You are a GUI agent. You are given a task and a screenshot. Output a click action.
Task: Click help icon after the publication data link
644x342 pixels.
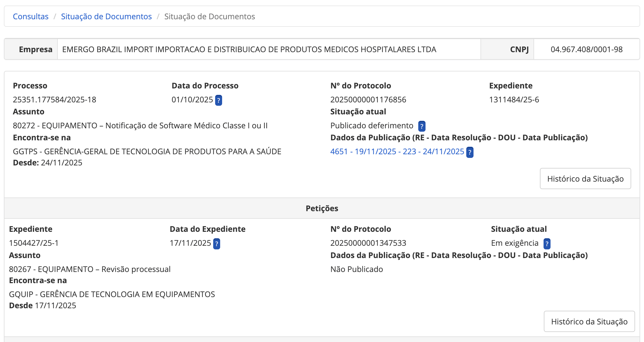point(470,152)
